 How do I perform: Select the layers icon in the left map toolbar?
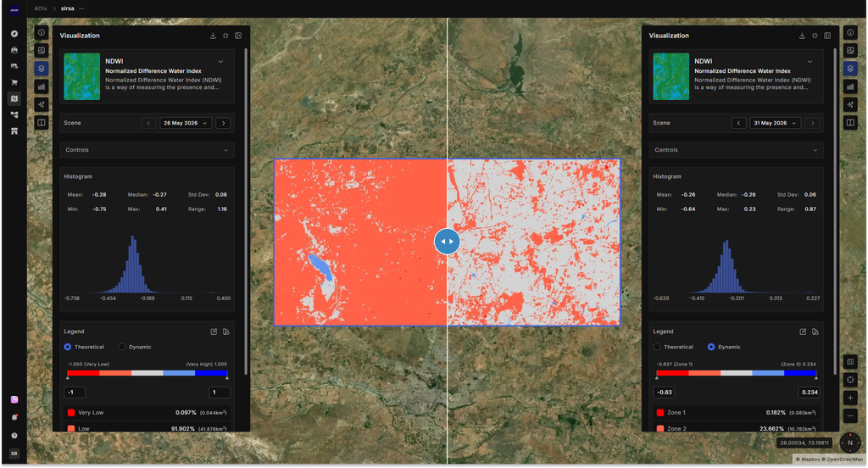click(x=42, y=69)
